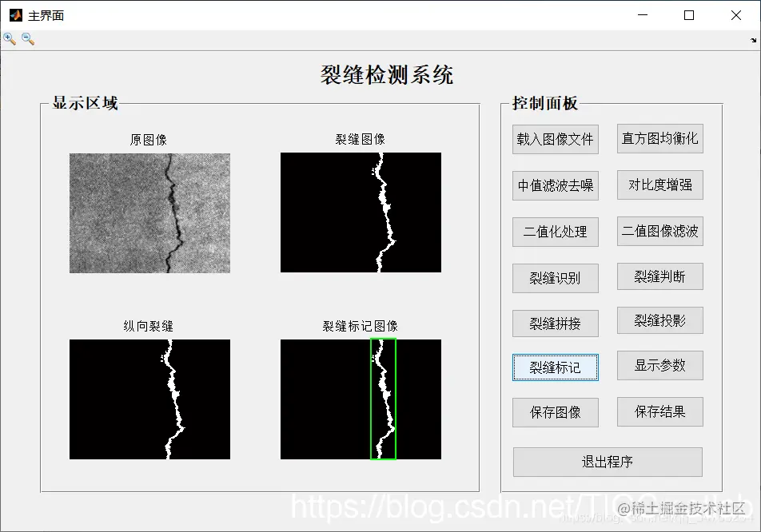Click the 裂缝标记图像 marked crack image
Viewport: 761px width, 532px height.
click(361, 399)
